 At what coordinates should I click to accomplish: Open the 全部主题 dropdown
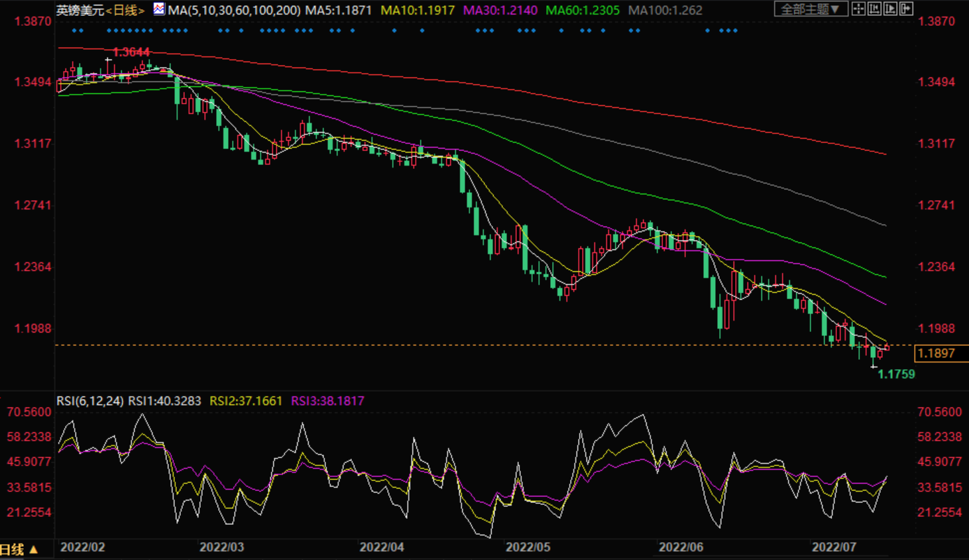click(x=810, y=9)
